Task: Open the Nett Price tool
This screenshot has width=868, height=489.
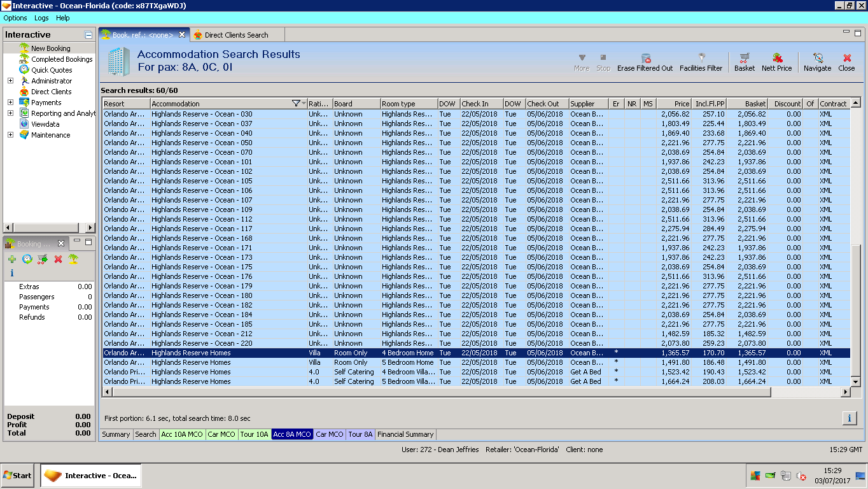Action: 776,61
